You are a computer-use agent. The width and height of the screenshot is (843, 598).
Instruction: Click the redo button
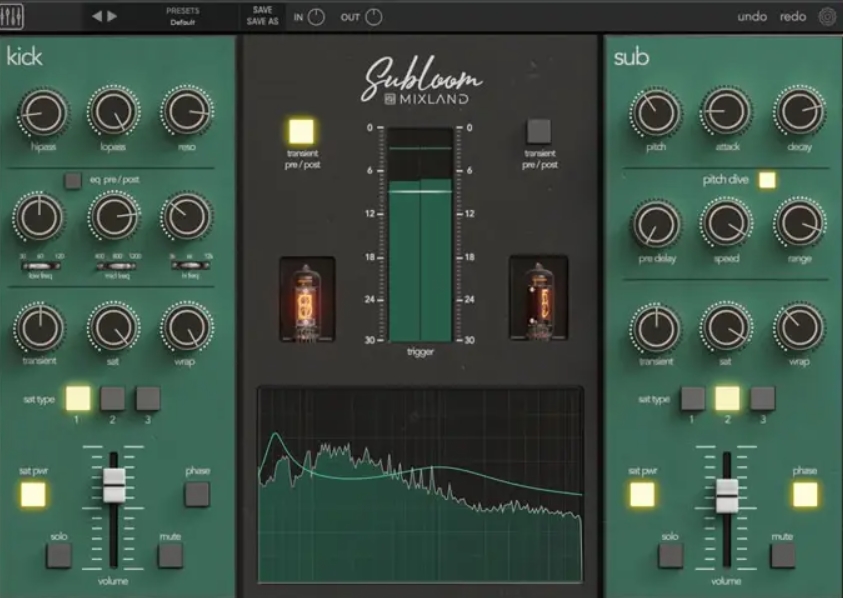click(793, 17)
